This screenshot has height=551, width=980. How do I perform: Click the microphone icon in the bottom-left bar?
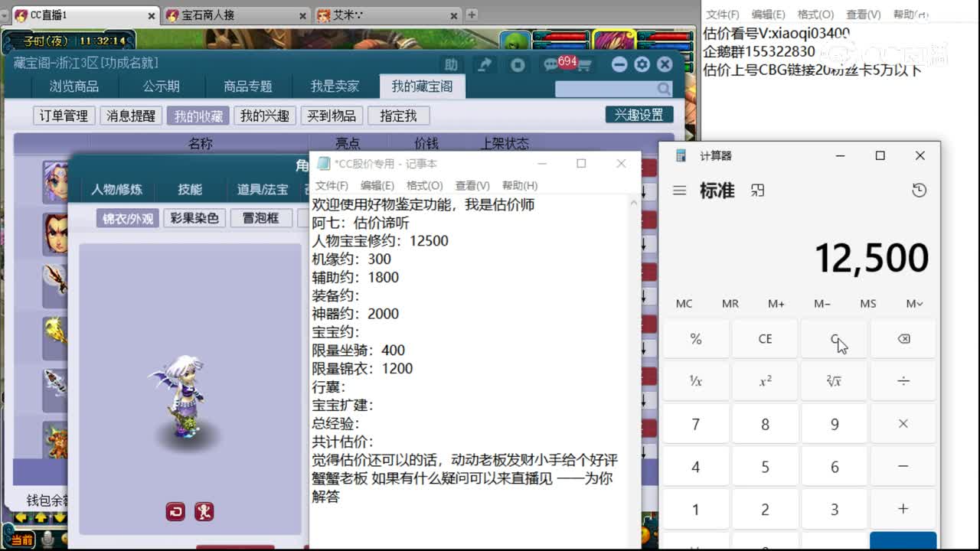pos(47,538)
